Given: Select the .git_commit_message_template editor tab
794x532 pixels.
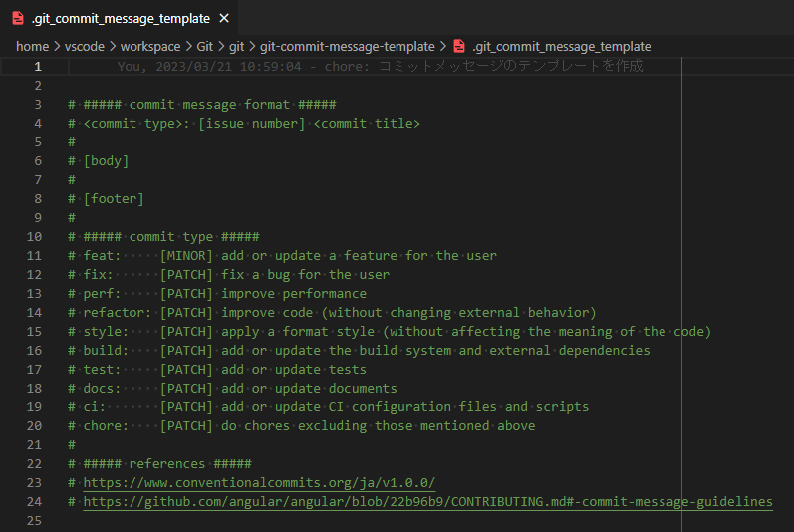Looking at the screenshot, I should pyautogui.click(x=119, y=18).
